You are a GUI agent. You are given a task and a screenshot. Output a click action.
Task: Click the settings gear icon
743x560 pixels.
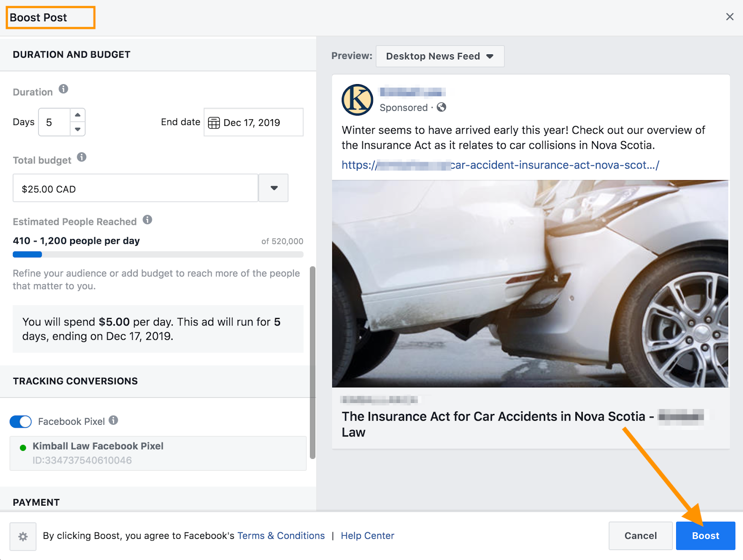coord(23,536)
